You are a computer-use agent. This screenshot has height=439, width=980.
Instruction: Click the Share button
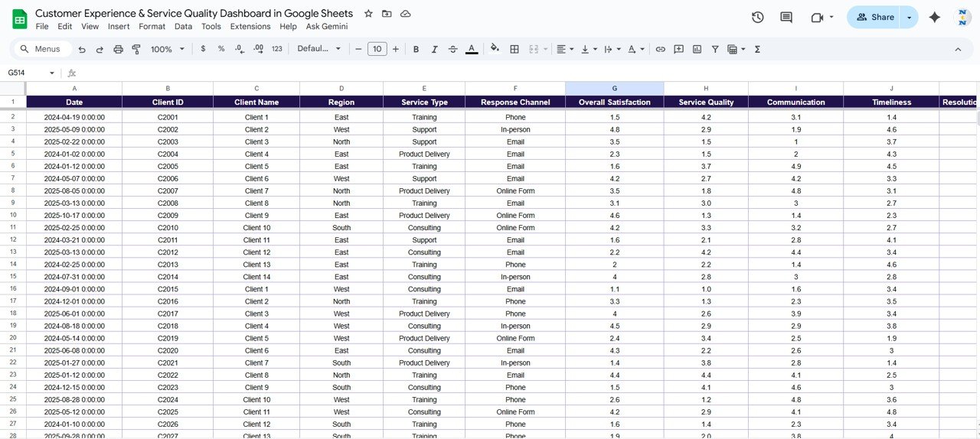[x=875, y=17]
